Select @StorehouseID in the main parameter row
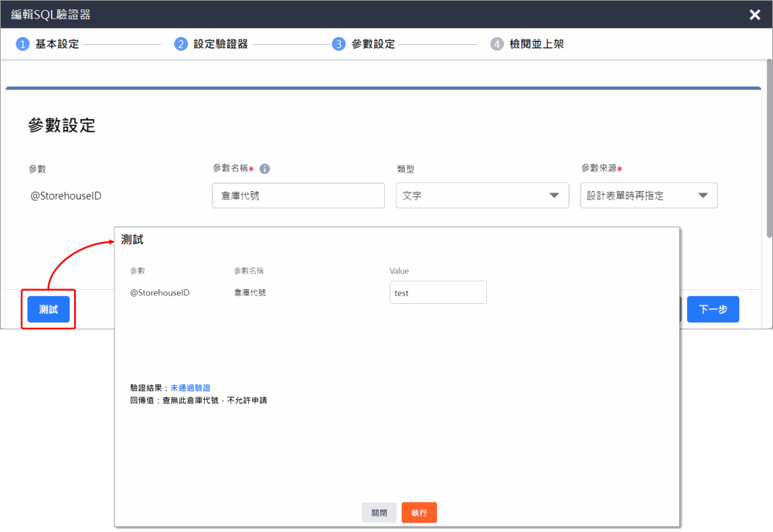Image resolution: width=773 pixels, height=532 pixels. pos(66,196)
